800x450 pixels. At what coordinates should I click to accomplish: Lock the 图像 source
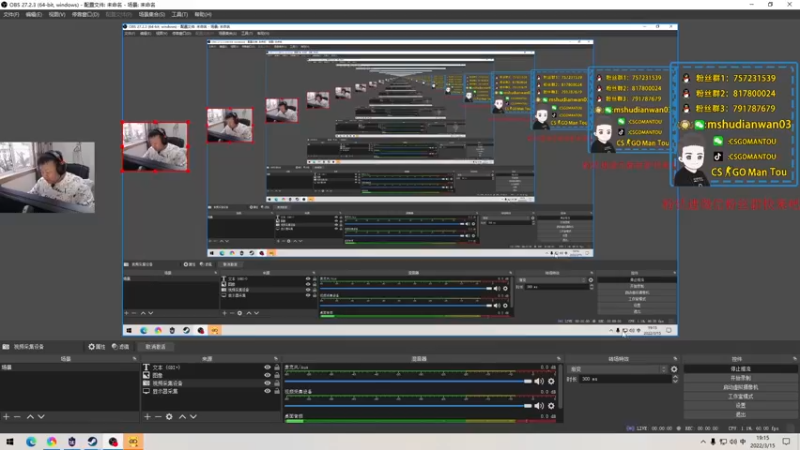(x=277, y=375)
